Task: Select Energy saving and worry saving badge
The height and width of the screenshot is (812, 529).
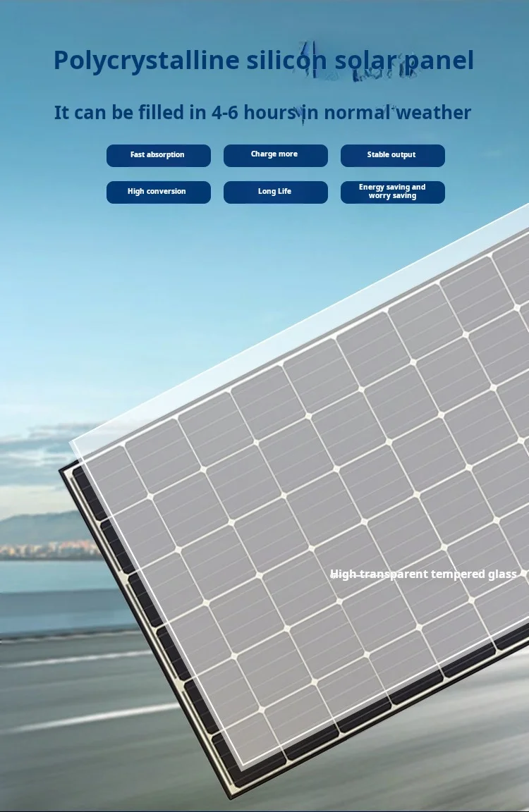Action: (393, 192)
